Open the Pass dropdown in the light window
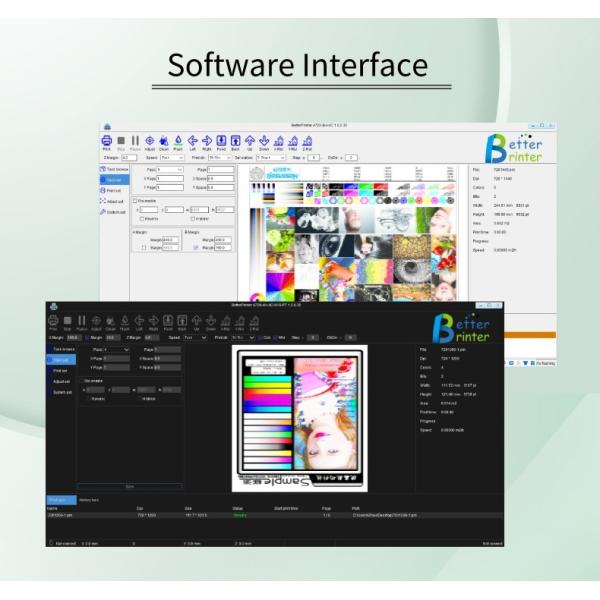 coord(168,169)
